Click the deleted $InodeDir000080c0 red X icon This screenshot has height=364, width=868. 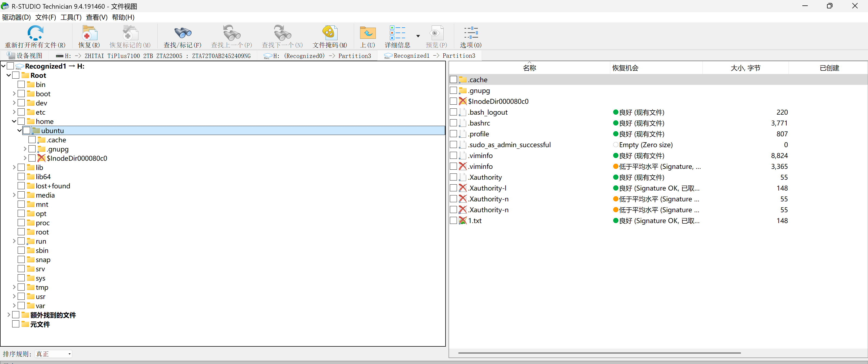tap(463, 101)
